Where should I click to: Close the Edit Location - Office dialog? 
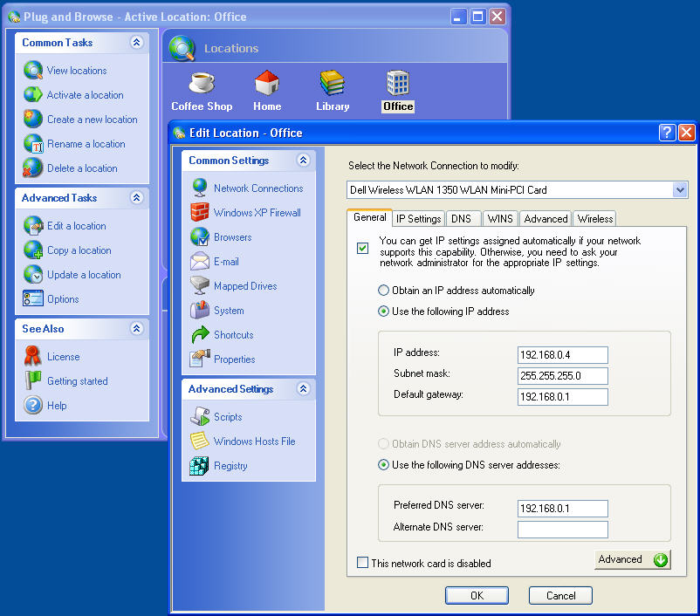686,133
